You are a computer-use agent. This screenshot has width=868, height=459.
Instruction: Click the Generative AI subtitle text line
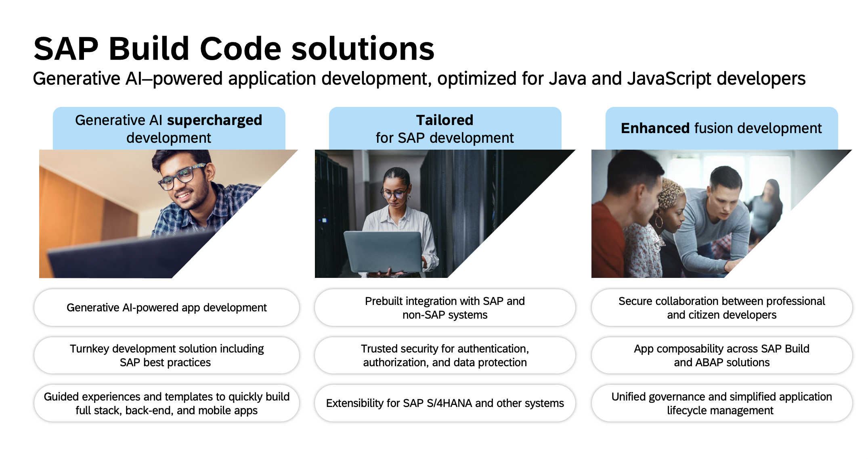[x=419, y=79]
